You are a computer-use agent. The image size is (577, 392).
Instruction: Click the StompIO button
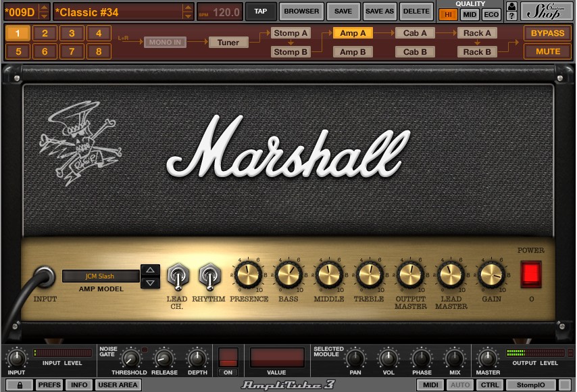(x=530, y=385)
